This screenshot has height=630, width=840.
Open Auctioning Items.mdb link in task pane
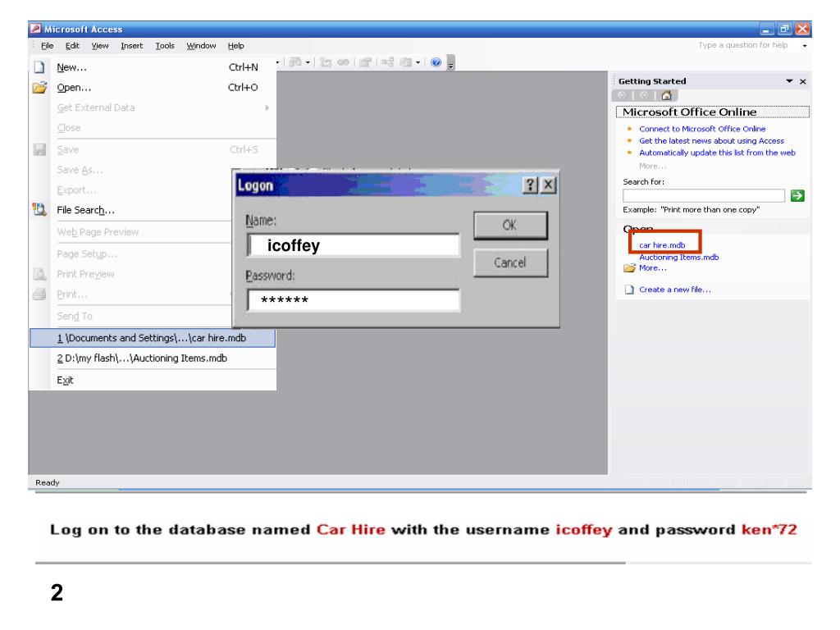tap(678, 257)
